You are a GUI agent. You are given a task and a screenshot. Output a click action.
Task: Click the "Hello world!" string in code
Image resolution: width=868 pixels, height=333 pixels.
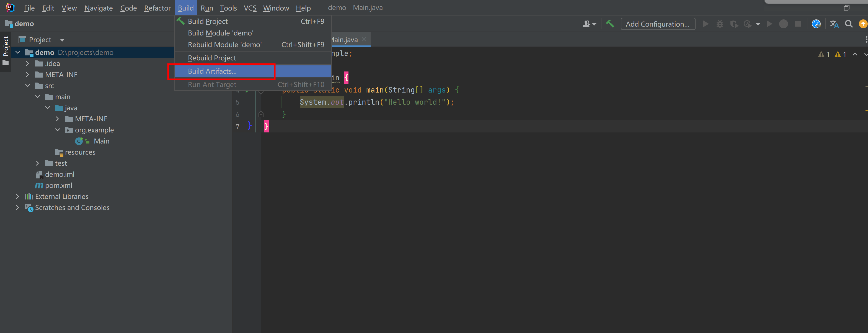(x=414, y=102)
